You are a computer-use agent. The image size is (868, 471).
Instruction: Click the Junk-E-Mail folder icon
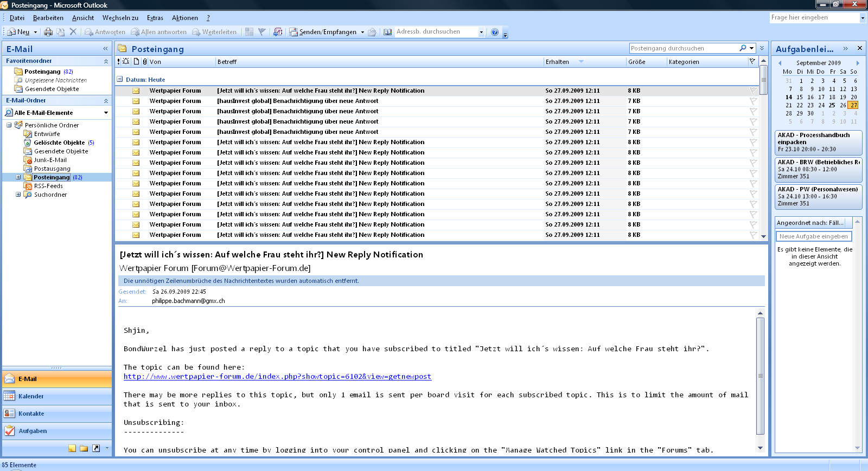28,160
